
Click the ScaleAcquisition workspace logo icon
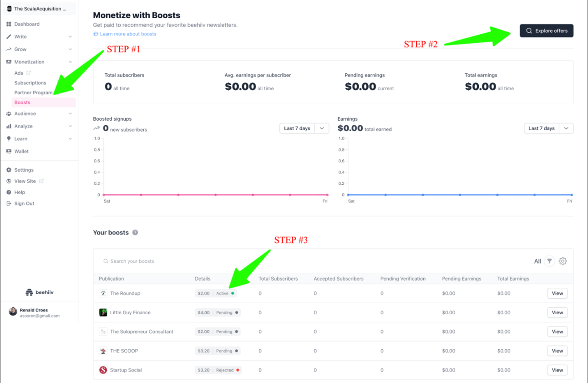point(9,9)
